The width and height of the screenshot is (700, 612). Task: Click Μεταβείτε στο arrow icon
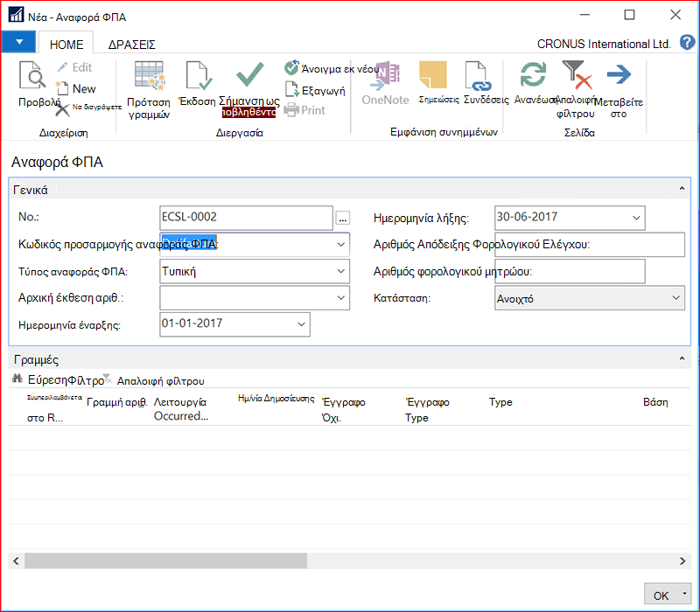pyautogui.click(x=619, y=74)
